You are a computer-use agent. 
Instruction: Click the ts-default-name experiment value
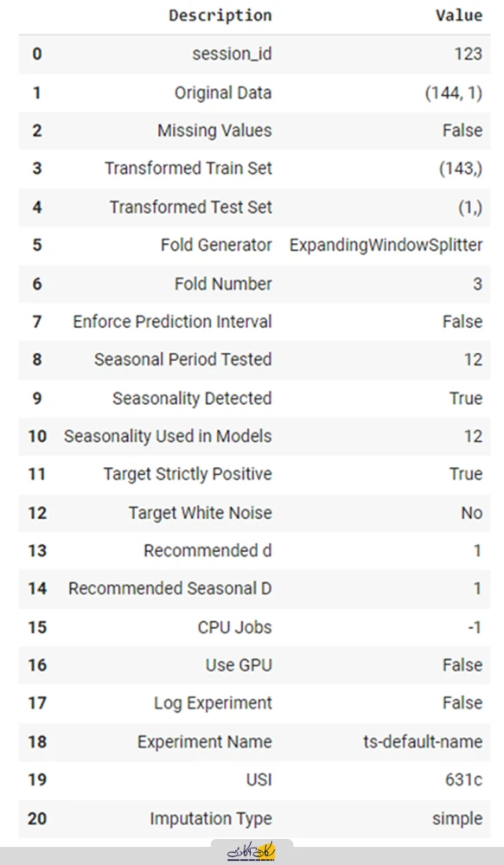423,742
